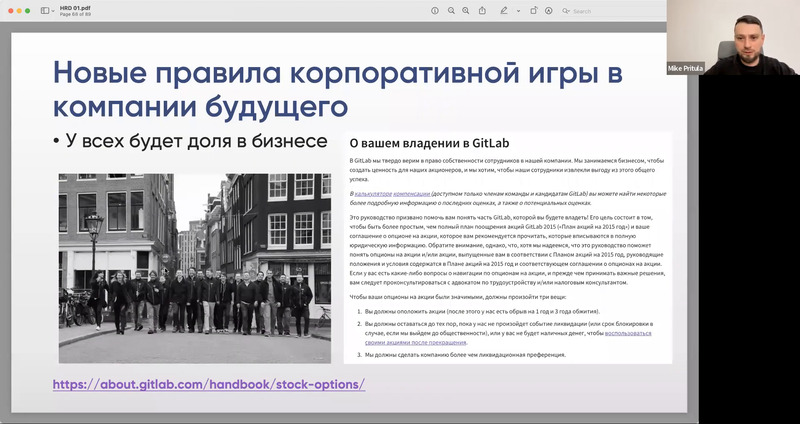
Task: Click inside the Search field
Action: [x=610, y=11]
